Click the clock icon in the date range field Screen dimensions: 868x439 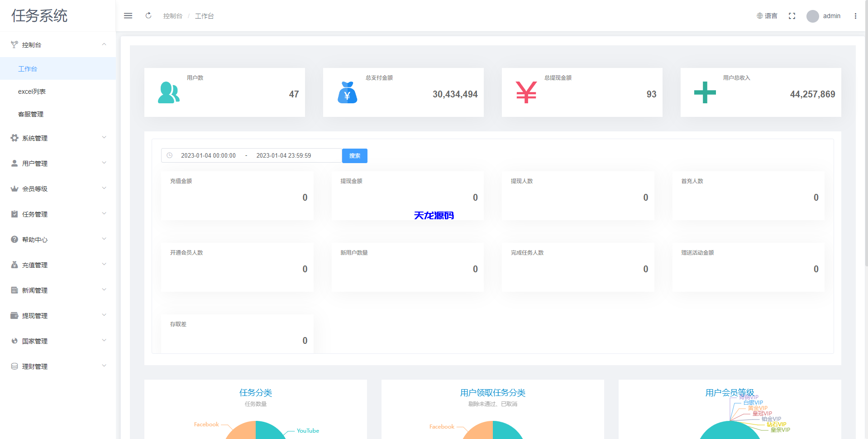[x=170, y=155]
